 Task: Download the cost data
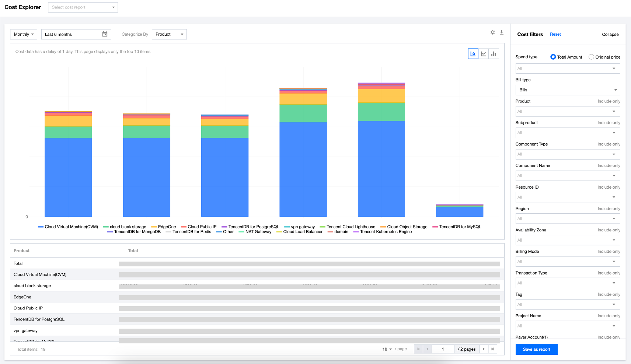[502, 32]
